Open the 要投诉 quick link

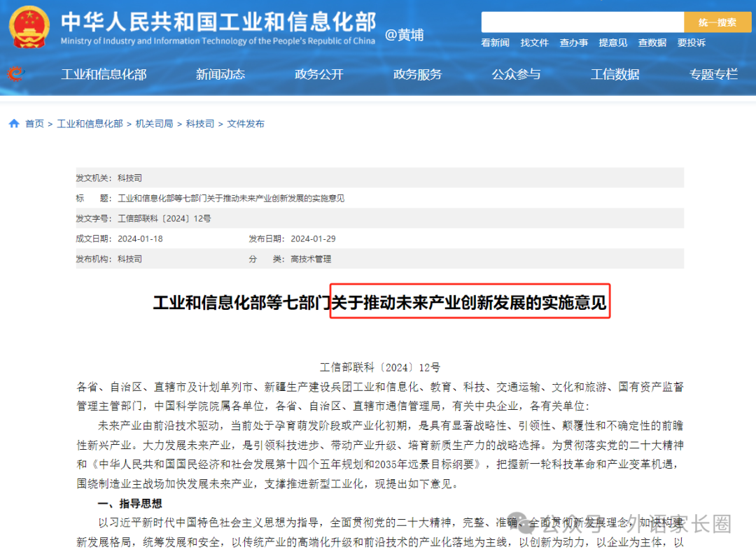point(692,43)
